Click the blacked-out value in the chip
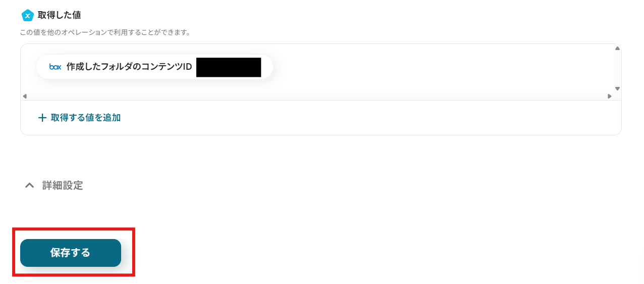The image size is (644, 284). click(229, 67)
